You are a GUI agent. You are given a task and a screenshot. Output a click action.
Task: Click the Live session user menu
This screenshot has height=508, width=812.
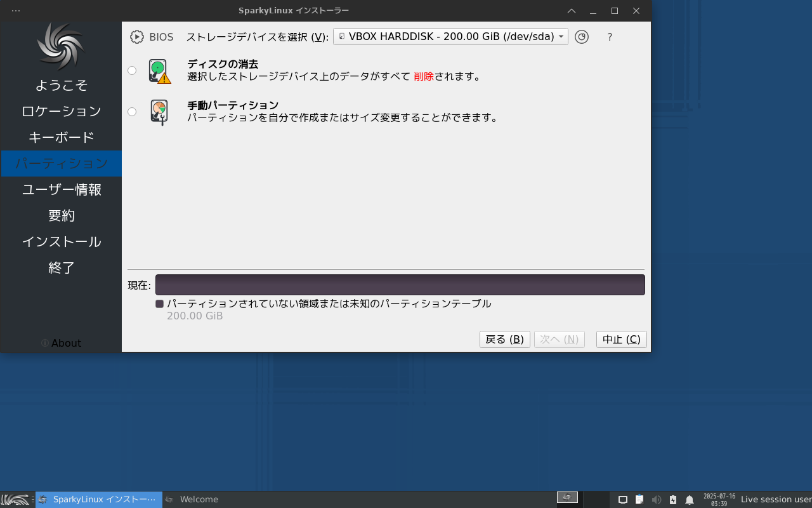(776, 499)
